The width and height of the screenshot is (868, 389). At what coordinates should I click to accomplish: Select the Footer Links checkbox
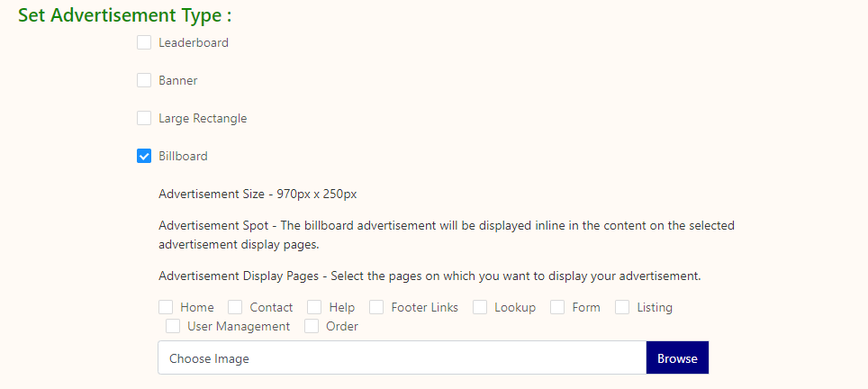376,307
